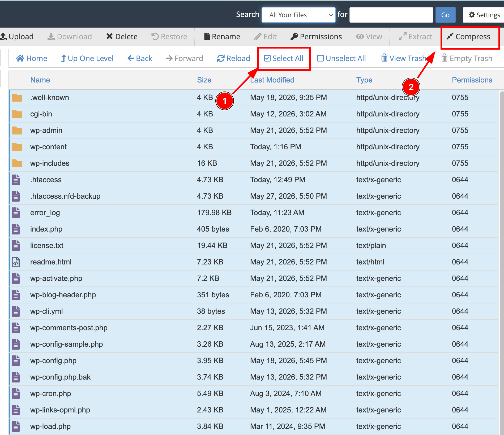Click 0644 permissions of wp-cron.php
504x435 pixels.
(x=460, y=394)
